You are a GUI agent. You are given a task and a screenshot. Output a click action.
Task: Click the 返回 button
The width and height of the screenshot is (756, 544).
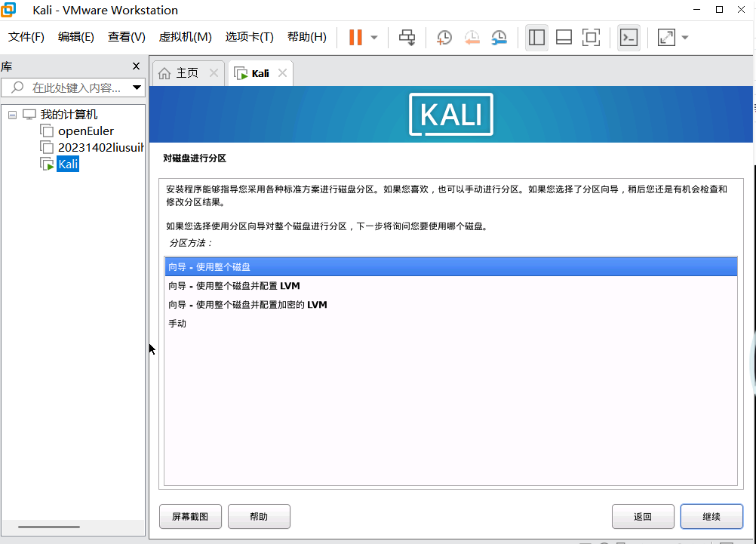click(643, 517)
